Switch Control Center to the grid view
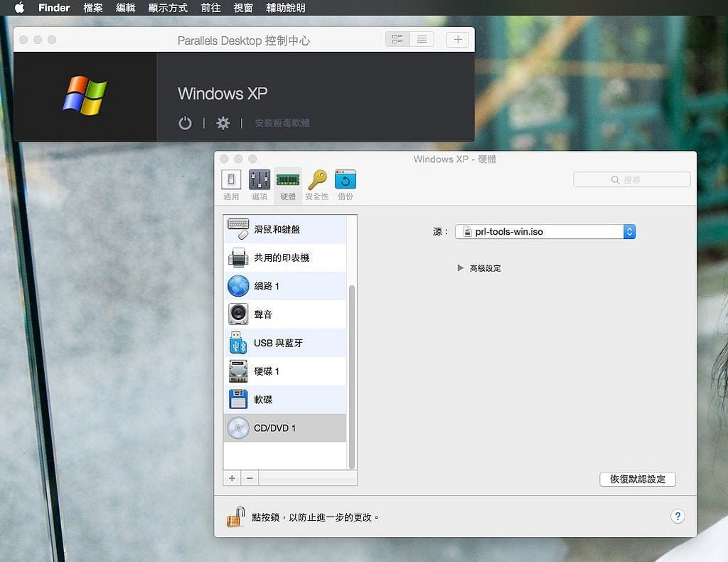 [x=397, y=40]
